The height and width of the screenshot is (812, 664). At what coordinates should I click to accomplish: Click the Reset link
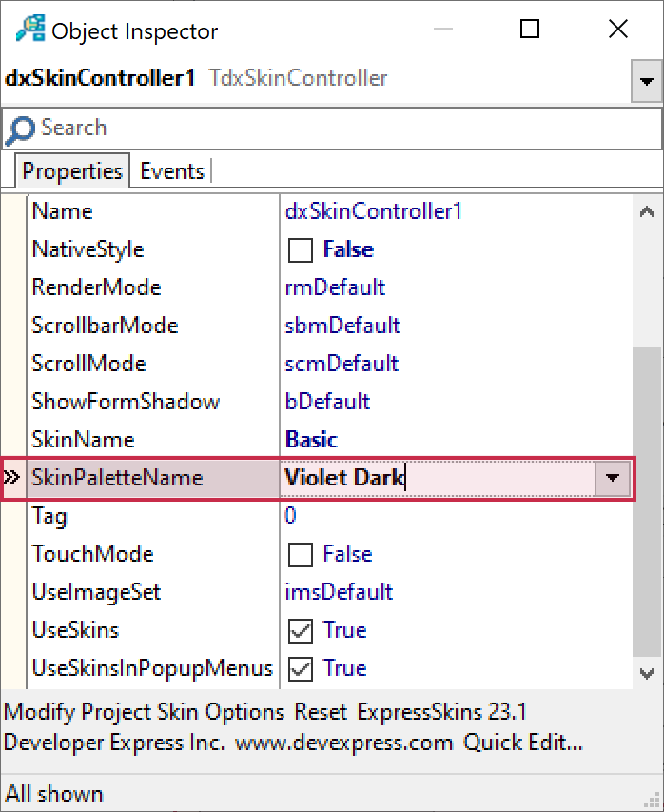pyautogui.click(x=321, y=712)
